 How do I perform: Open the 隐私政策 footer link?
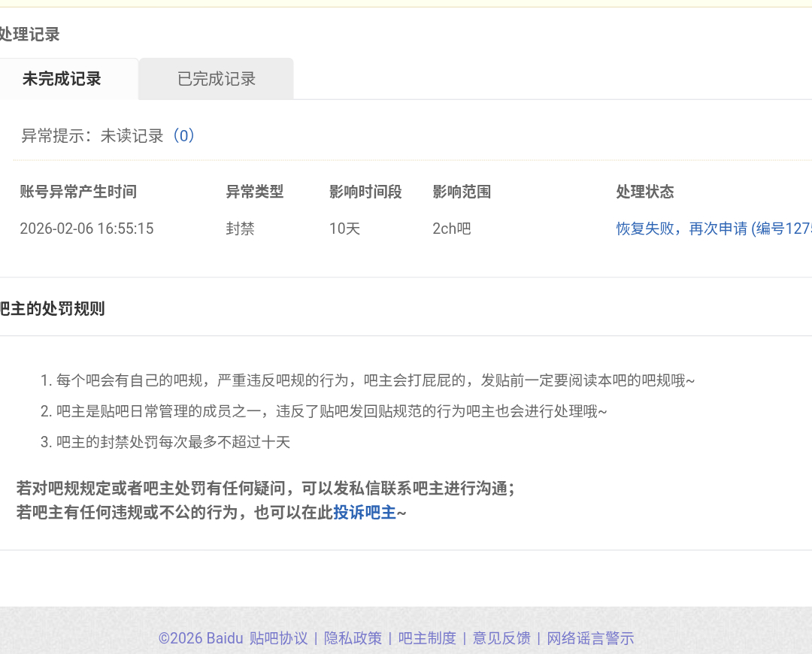tap(353, 638)
